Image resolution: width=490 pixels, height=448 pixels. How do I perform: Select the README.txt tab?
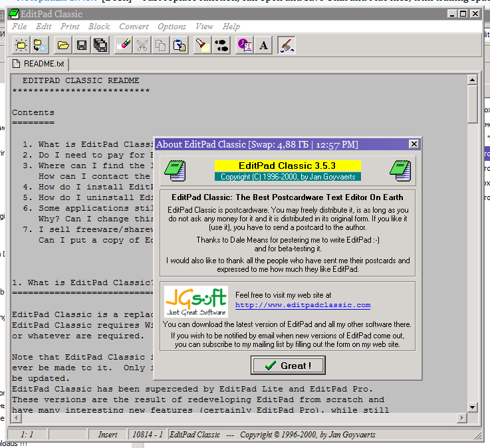[x=39, y=64]
